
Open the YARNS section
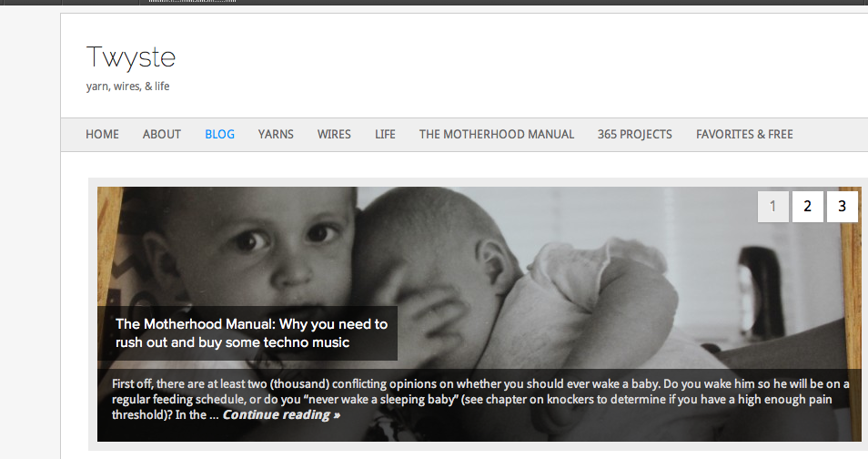click(x=276, y=134)
